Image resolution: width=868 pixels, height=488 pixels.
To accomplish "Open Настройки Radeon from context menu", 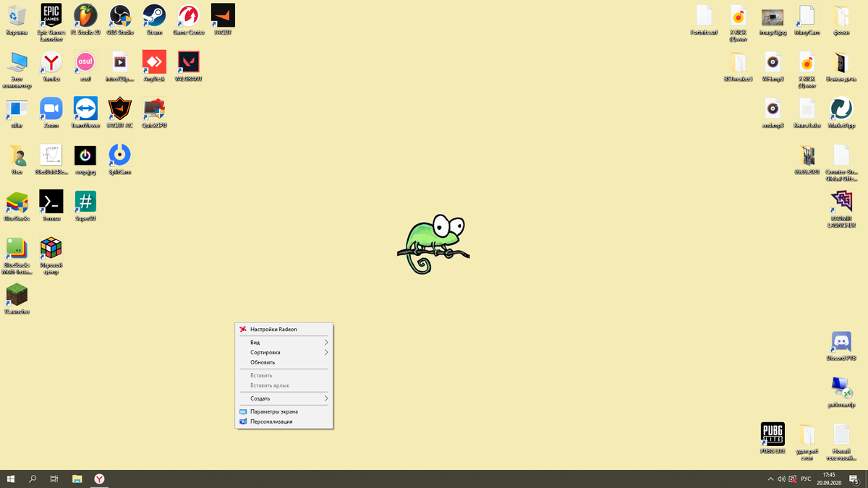I will [284, 329].
